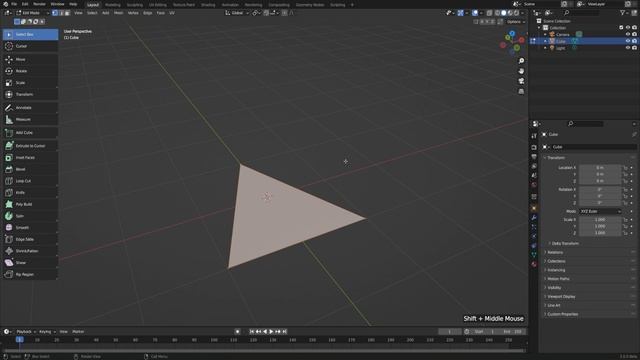Jump to the timeline start frame
Image resolution: width=640 pixels, height=360 pixels.
(x=252, y=332)
